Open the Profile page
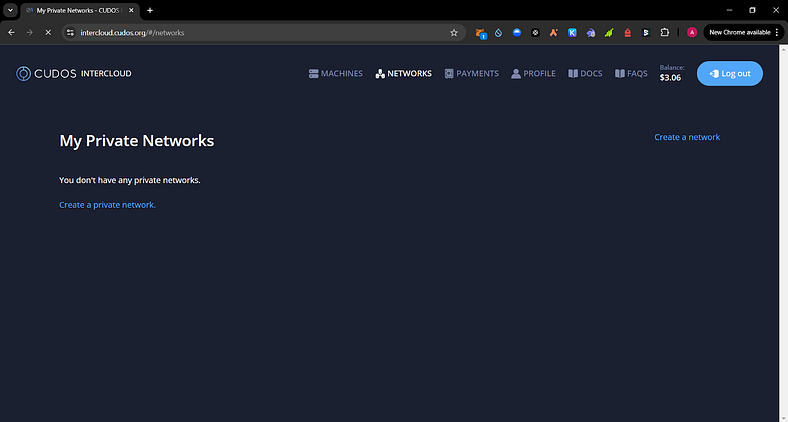Screen dimensions: 788x422 pyautogui.click(x=533, y=74)
